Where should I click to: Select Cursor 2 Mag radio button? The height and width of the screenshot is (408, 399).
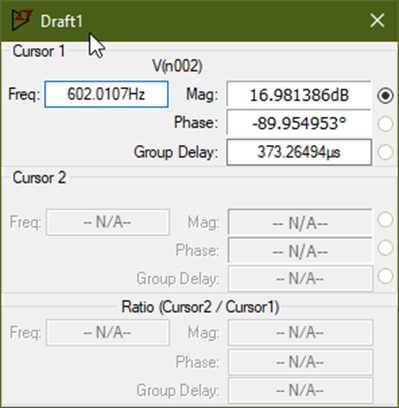coord(385,220)
